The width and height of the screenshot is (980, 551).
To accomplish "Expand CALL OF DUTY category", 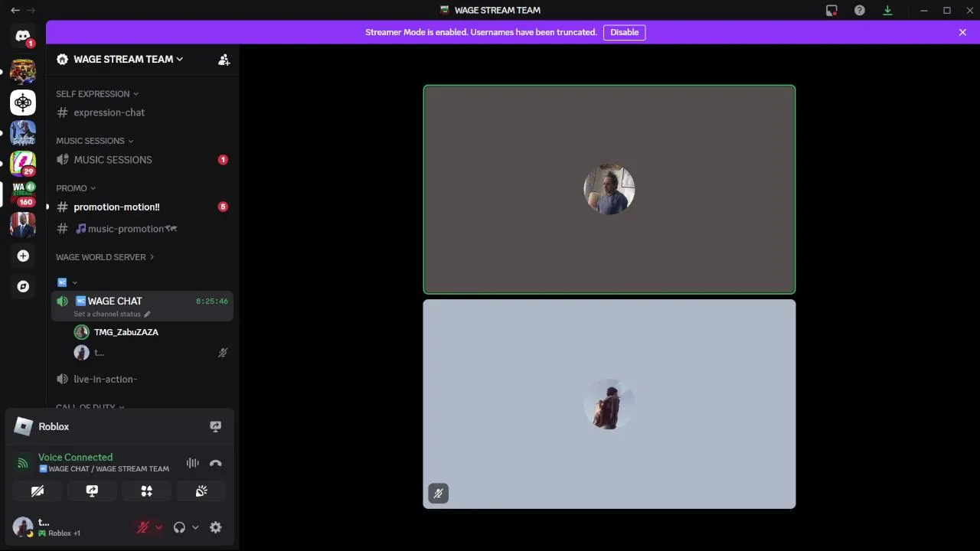I will pyautogui.click(x=90, y=407).
